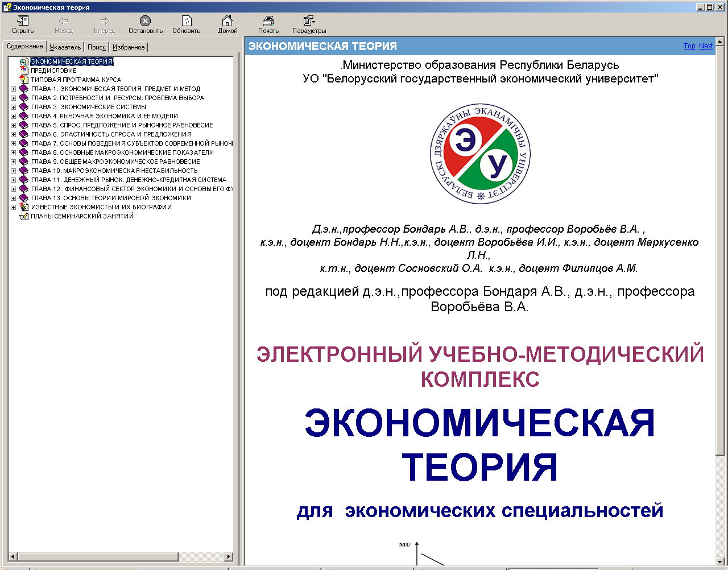Screen dimensions: 728x570
Task: Click the tree pane scroll right arrow
Action: [x=229, y=556]
